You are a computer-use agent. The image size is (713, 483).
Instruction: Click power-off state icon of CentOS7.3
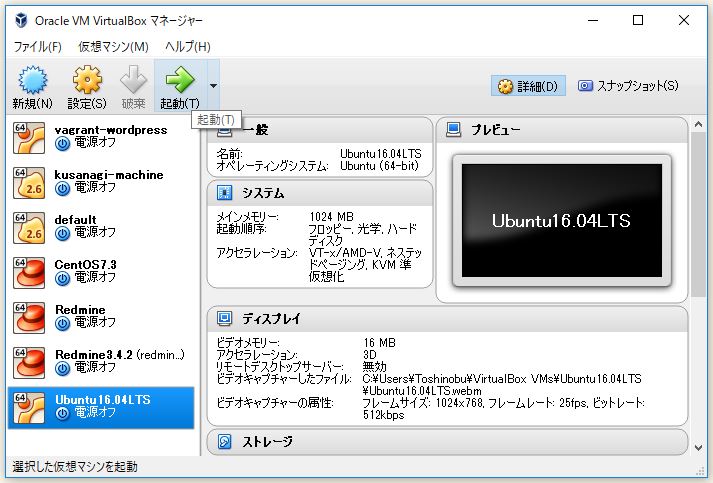click(63, 279)
